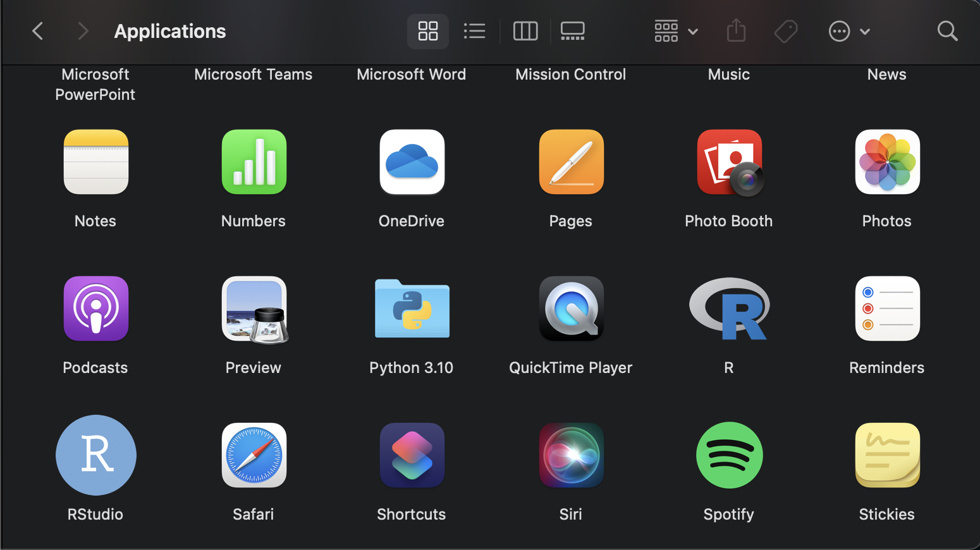Select the QuickTime Player icon

pyautogui.click(x=572, y=309)
